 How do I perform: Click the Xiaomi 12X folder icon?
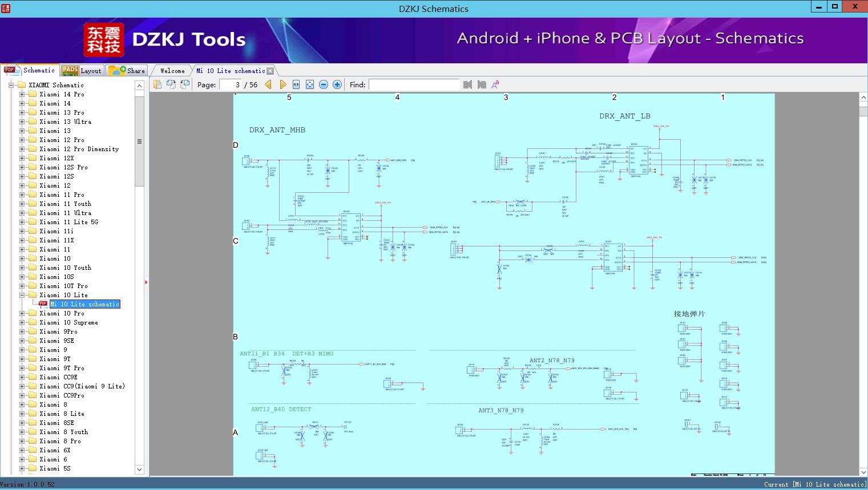[x=33, y=158]
